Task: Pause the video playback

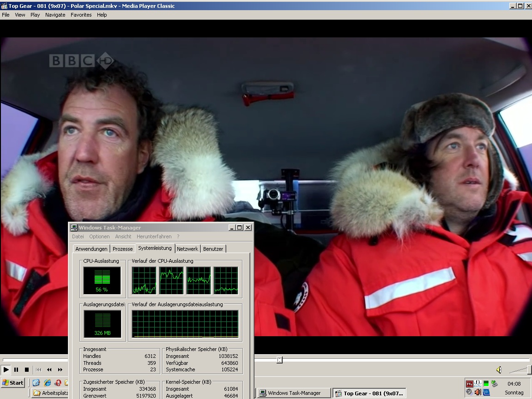Action: coord(16,369)
